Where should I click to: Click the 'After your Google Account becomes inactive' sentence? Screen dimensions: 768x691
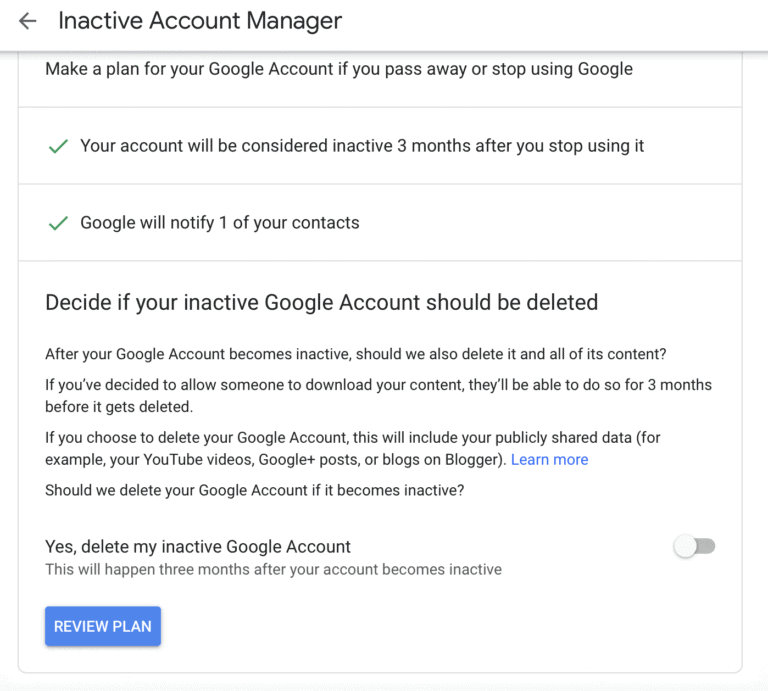pyautogui.click(x=355, y=354)
